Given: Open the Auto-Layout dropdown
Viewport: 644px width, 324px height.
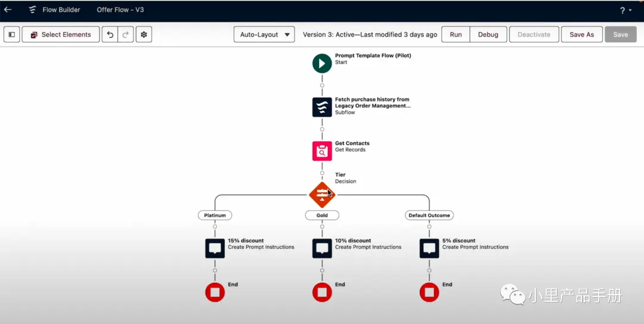Looking at the screenshot, I should (x=264, y=35).
